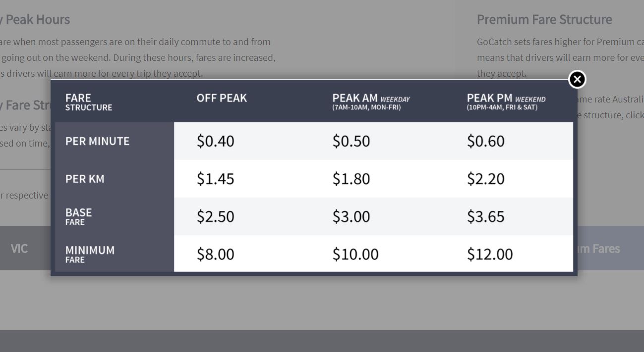Click the Off Peak column header

[x=222, y=98]
